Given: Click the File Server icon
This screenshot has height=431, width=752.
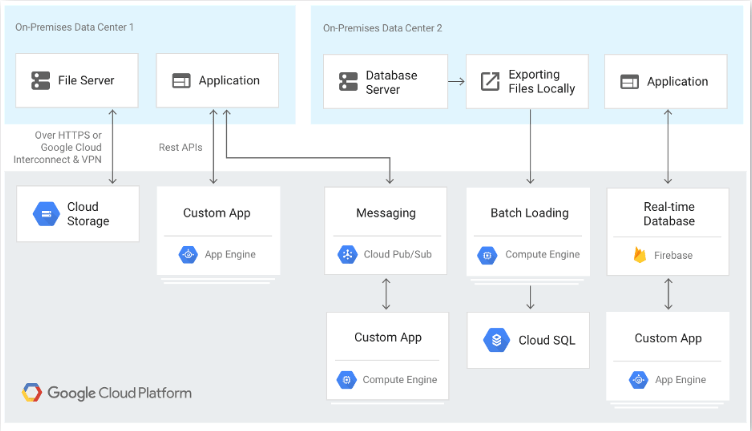Looking at the screenshot, I should click(x=41, y=81).
